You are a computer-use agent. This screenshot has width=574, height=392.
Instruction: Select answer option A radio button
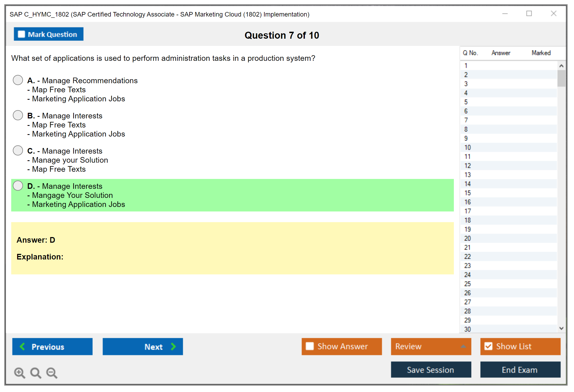click(x=18, y=80)
